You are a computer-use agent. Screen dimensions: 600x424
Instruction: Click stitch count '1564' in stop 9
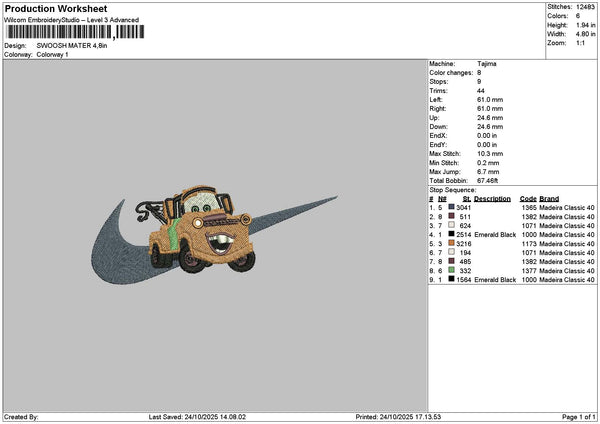tap(463, 280)
